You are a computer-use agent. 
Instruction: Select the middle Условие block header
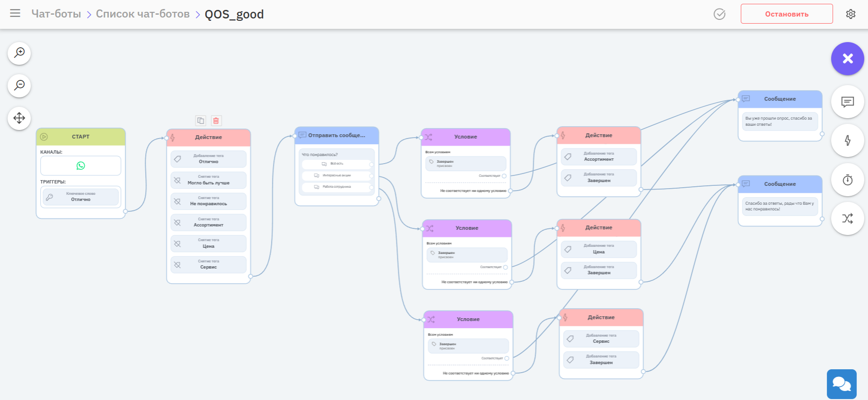coord(467,228)
